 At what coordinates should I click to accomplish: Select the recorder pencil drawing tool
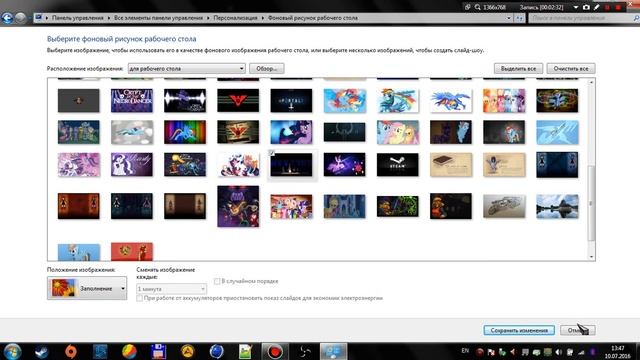(597, 7)
